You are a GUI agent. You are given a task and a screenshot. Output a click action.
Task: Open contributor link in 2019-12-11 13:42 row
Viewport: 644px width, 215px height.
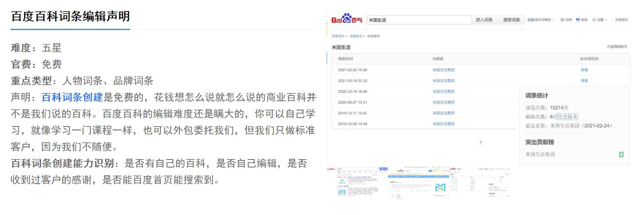point(443,113)
